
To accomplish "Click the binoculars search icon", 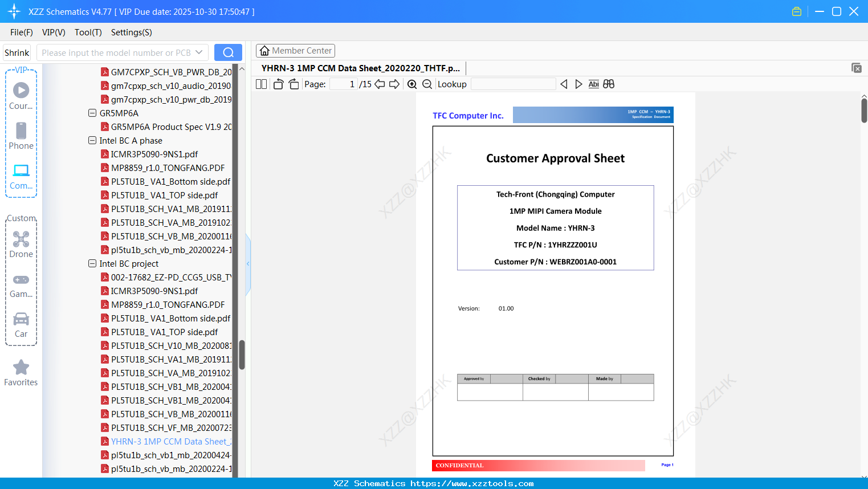I will pyautogui.click(x=609, y=84).
